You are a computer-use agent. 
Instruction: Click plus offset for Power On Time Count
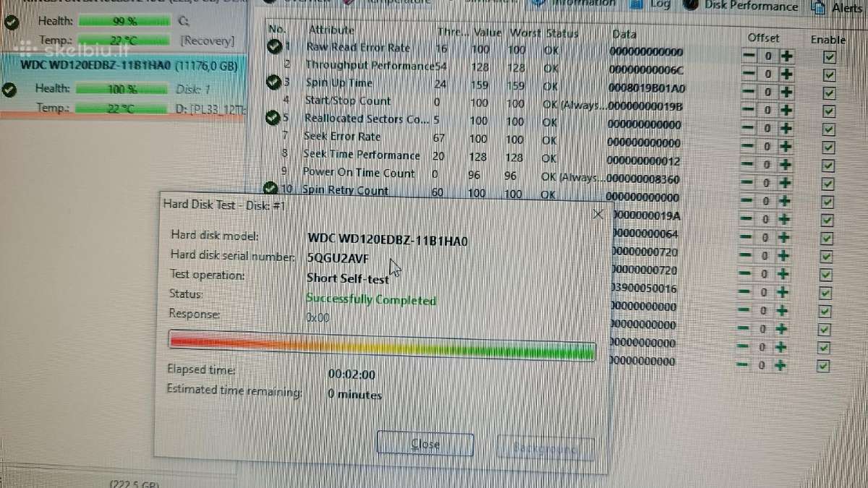click(x=785, y=183)
